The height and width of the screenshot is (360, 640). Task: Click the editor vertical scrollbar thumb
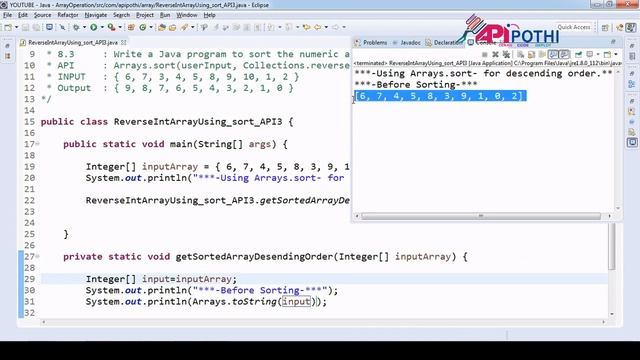611,246
